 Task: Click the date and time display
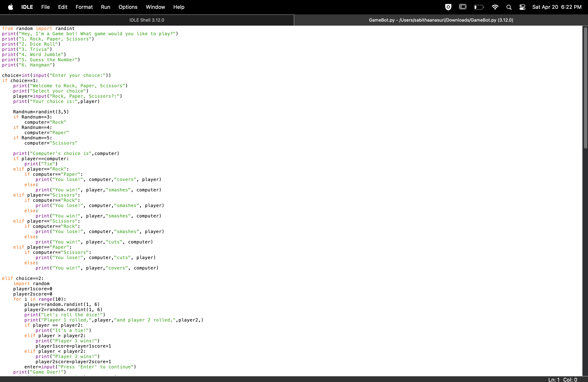(x=557, y=7)
